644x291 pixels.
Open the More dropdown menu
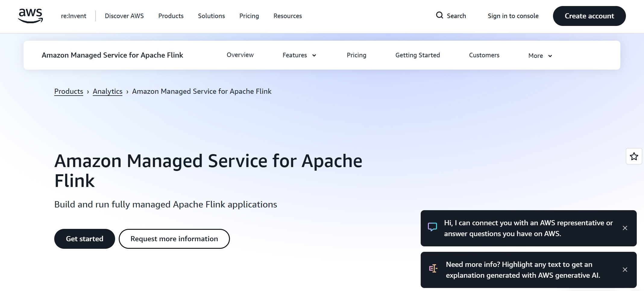(x=540, y=56)
